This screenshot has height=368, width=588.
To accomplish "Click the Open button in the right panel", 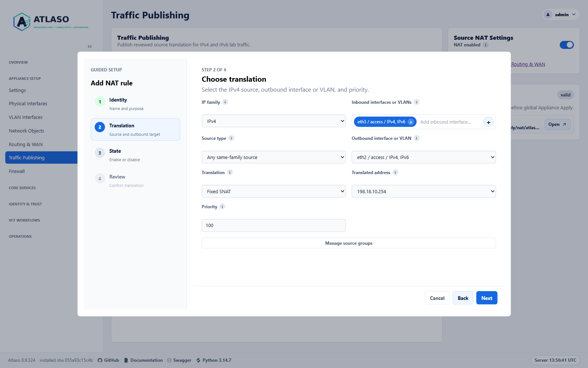I will (557, 124).
